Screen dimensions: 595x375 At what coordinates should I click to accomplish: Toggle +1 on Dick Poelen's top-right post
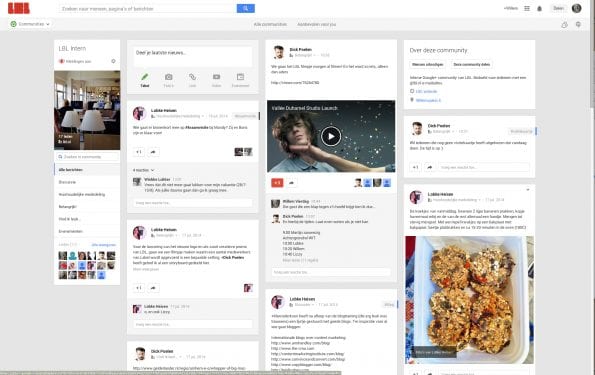click(x=416, y=167)
